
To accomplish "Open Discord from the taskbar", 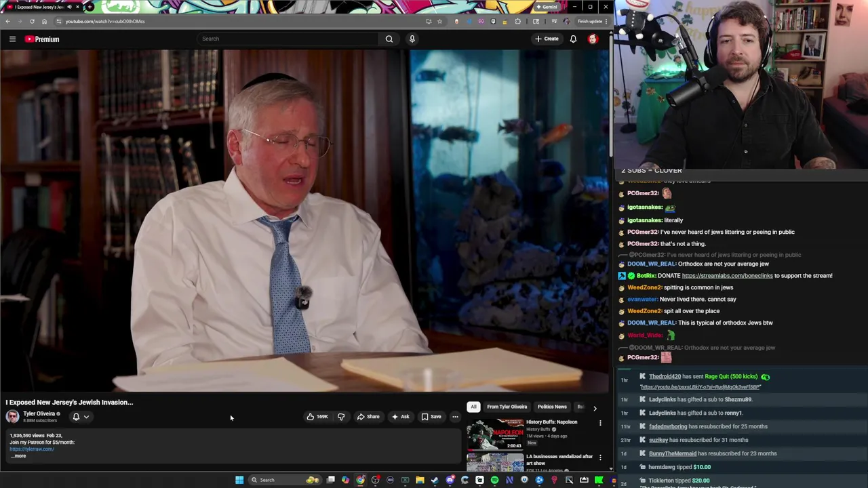I will (x=450, y=480).
